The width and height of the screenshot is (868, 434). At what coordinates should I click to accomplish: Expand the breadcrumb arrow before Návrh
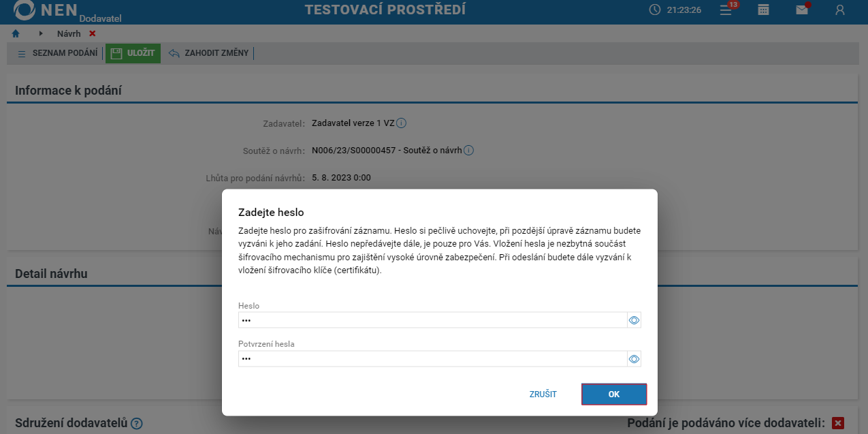point(41,33)
